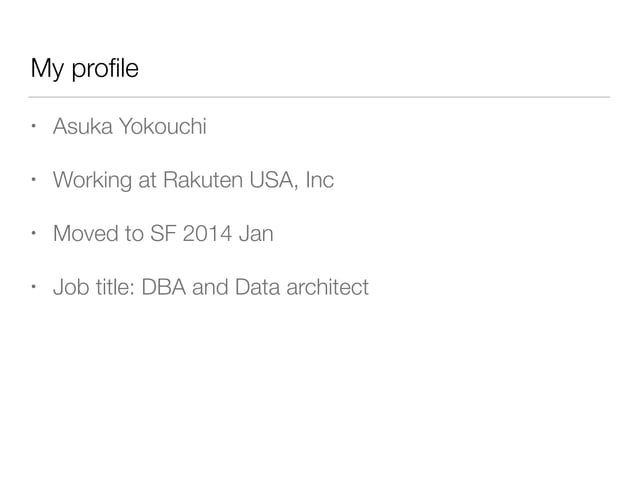Click the "My profile" slide title

[x=85, y=70]
